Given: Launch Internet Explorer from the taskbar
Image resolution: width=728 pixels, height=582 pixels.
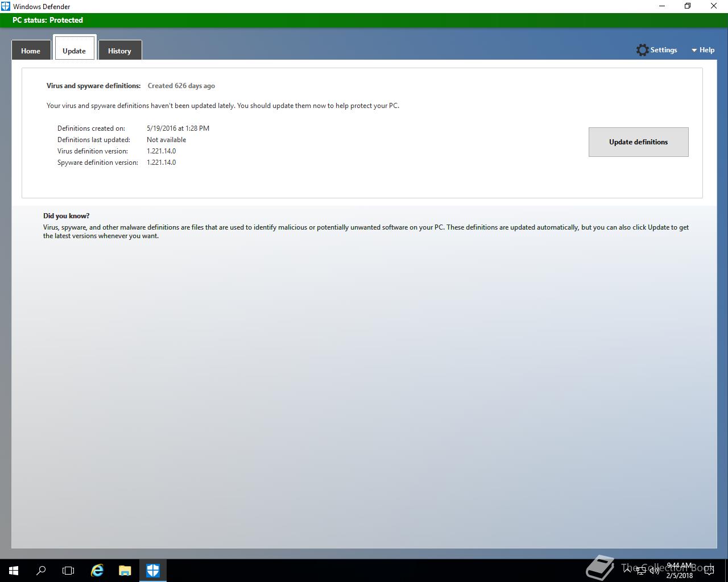Looking at the screenshot, I should point(97,571).
